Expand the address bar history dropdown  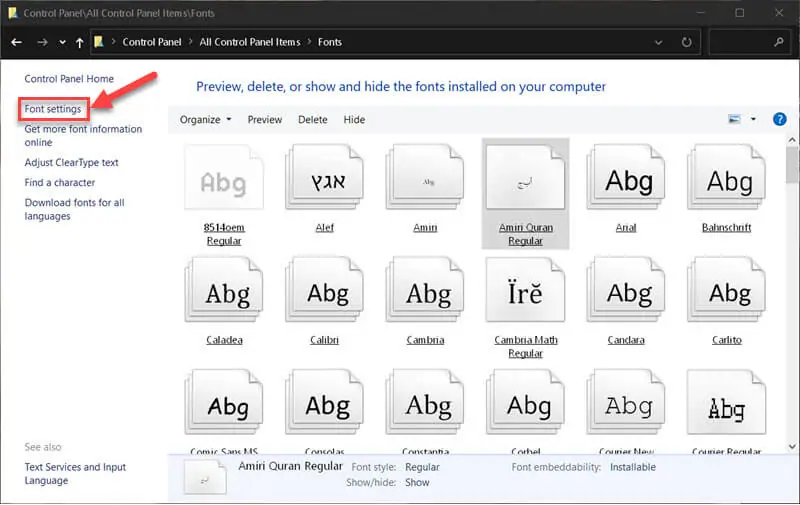659,42
